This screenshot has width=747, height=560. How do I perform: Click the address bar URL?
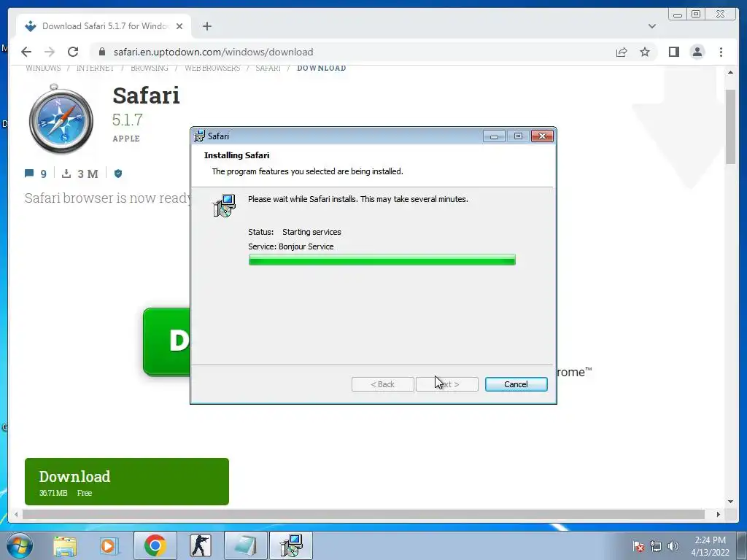tap(214, 52)
